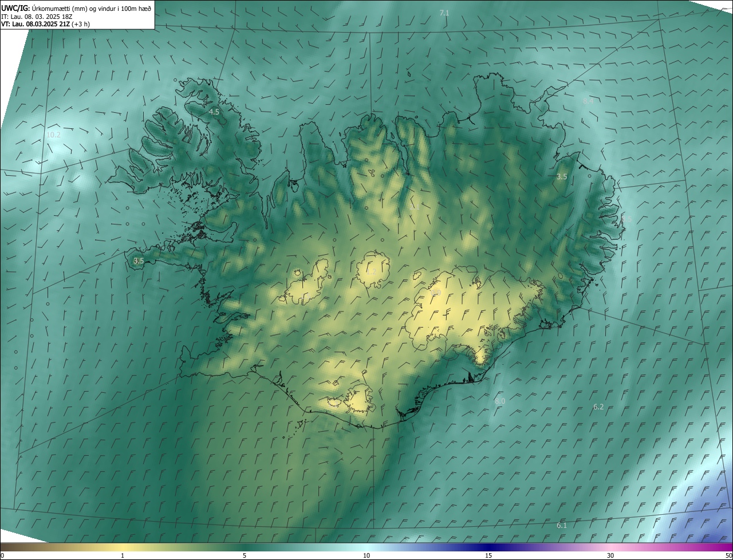Viewport: 733px width, 560px height.
Task: Click the Vatnajökull glacier outline
Action: pyautogui.click(x=475, y=312)
